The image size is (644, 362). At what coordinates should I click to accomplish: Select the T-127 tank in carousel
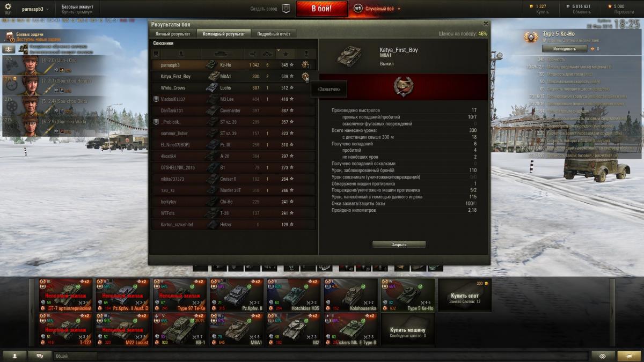[65, 330]
